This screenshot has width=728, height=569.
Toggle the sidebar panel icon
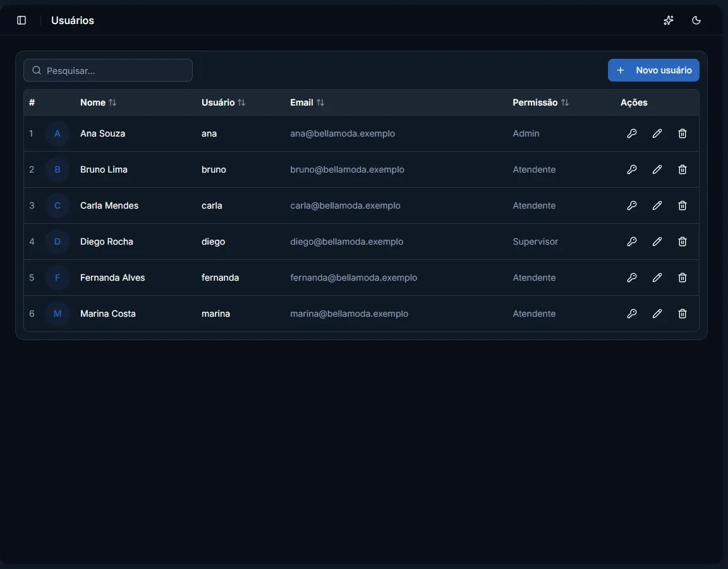coord(21,20)
